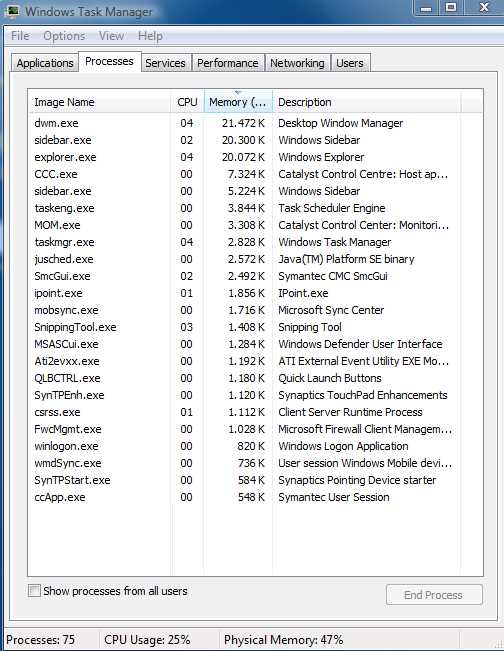Select the CCC.exe process

click(x=245, y=174)
